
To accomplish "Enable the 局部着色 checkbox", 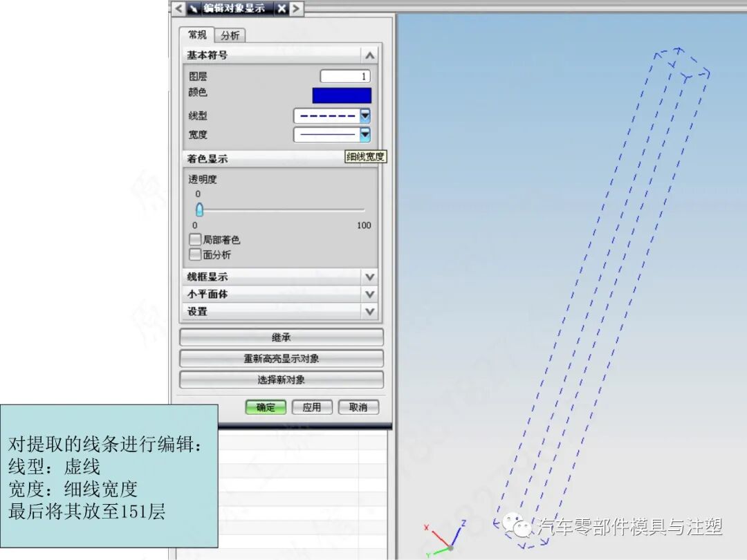I will coord(195,240).
